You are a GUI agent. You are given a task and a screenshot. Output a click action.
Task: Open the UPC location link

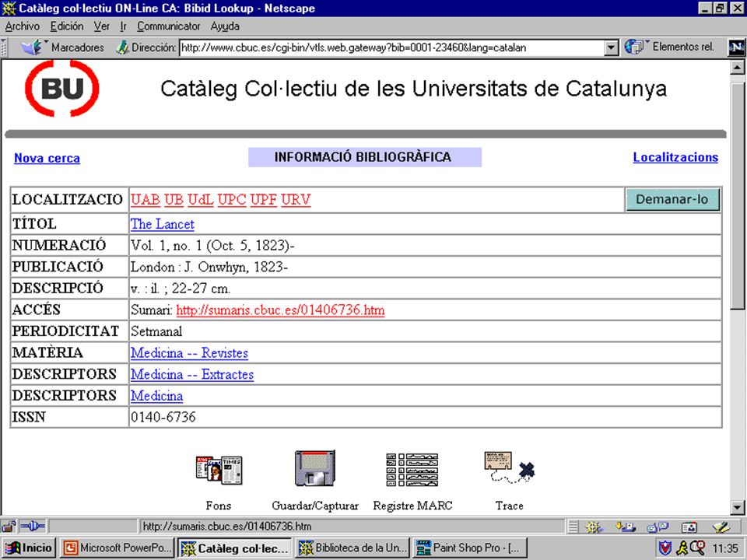[x=232, y=200]
